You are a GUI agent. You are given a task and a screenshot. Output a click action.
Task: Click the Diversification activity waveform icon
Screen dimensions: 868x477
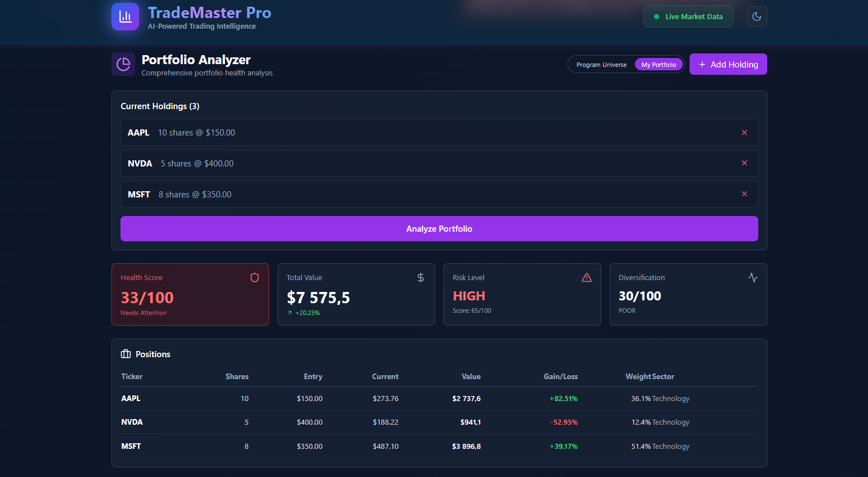(x=753, y=277)
